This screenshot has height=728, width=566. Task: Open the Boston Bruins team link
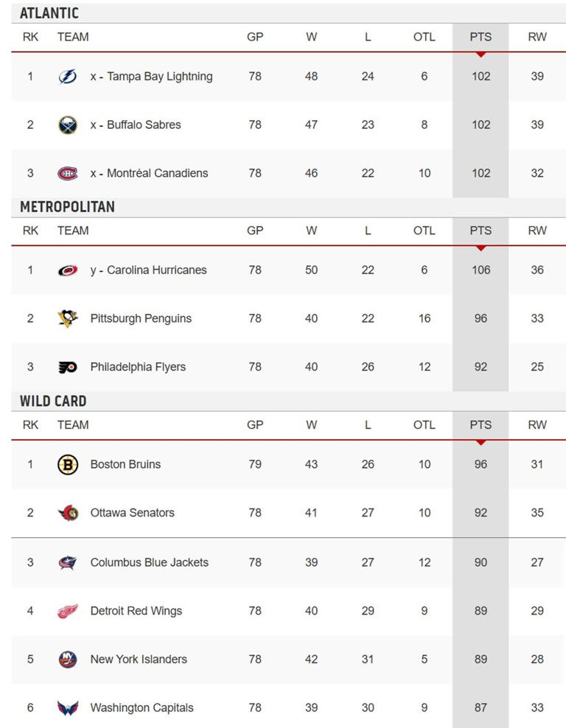coord(125,465)
